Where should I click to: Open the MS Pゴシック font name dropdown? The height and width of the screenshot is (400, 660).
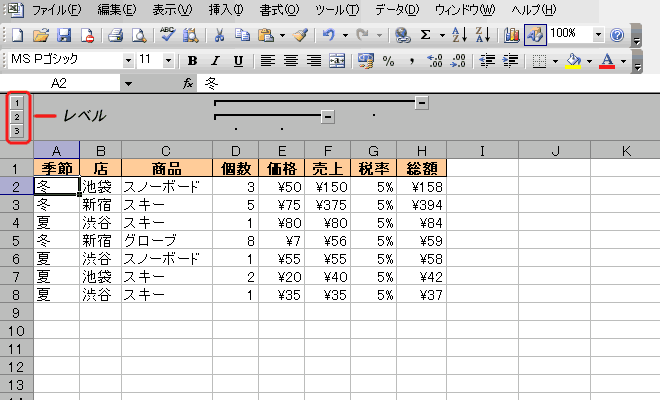coord(128,61)
